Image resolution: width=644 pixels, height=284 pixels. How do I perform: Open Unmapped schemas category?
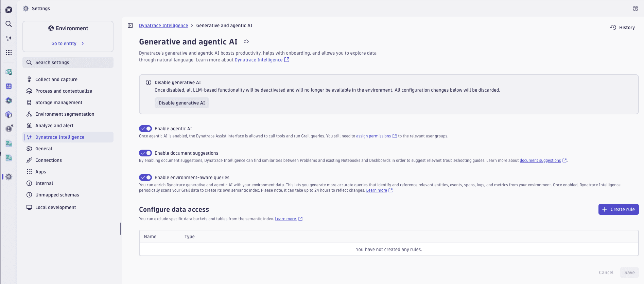click(68, 195)
